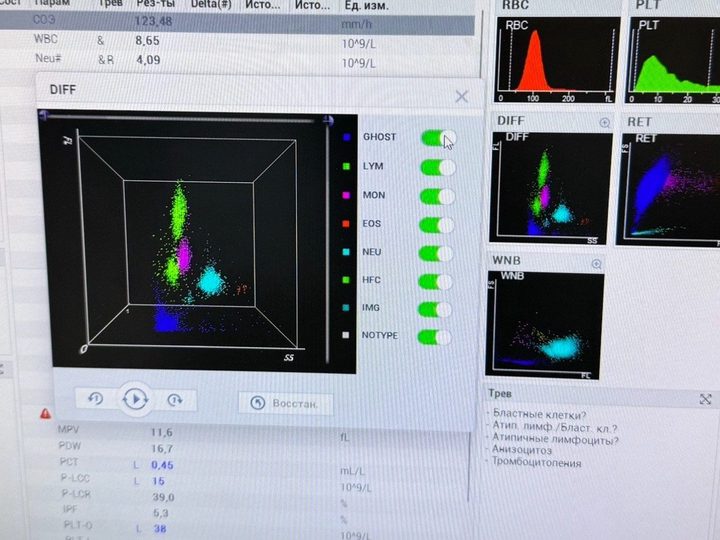Click the magenta MON color swatch
The width and height of the screenshot is (720, 540).
pos(346,195)
